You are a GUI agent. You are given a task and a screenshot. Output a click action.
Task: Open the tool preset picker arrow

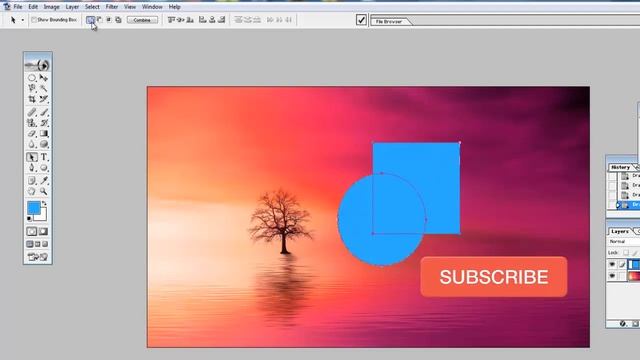click(x=22, y=20)
